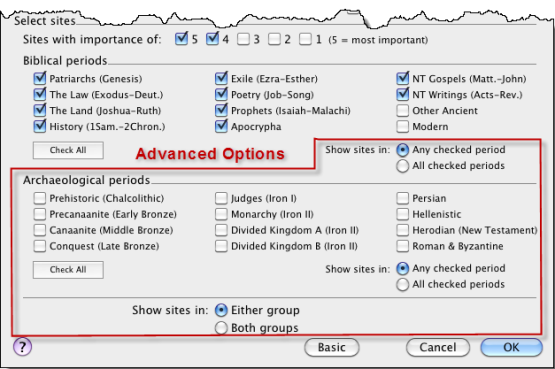The image size is (555, 369).
Task: Choose the Both groups radio option
Action: click(x=221, y=328)
